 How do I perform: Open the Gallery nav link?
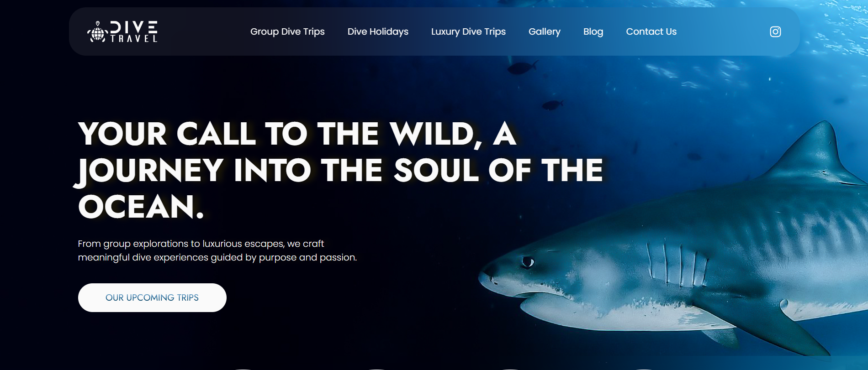tap(545, 31)
